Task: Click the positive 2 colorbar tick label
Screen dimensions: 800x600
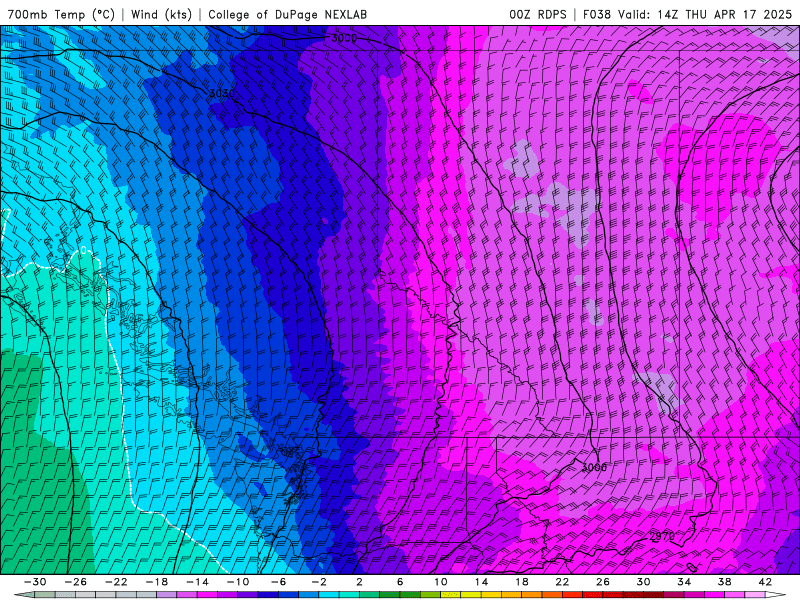Action: coord(359,582)
